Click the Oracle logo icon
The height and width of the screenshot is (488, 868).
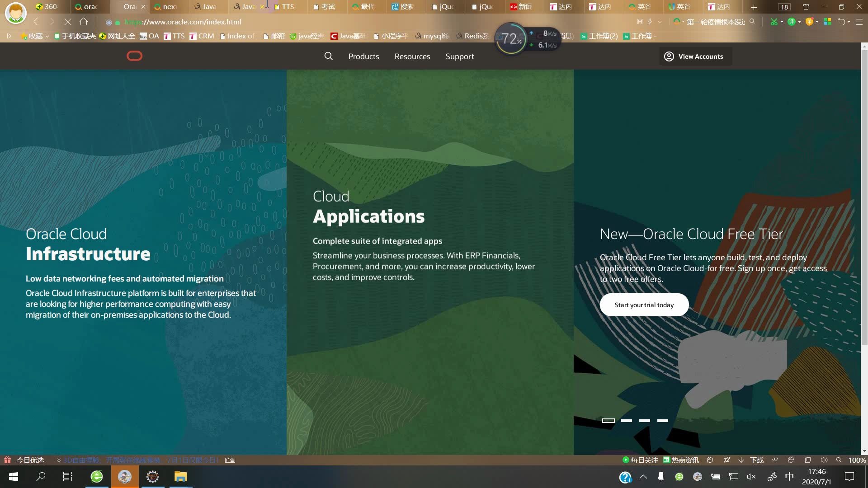(134, 56)
